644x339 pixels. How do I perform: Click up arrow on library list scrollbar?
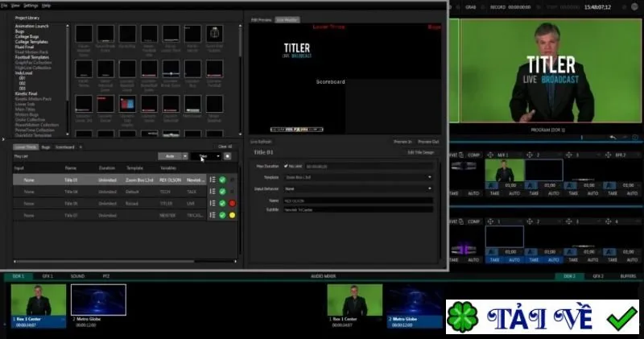click(68, 26)
